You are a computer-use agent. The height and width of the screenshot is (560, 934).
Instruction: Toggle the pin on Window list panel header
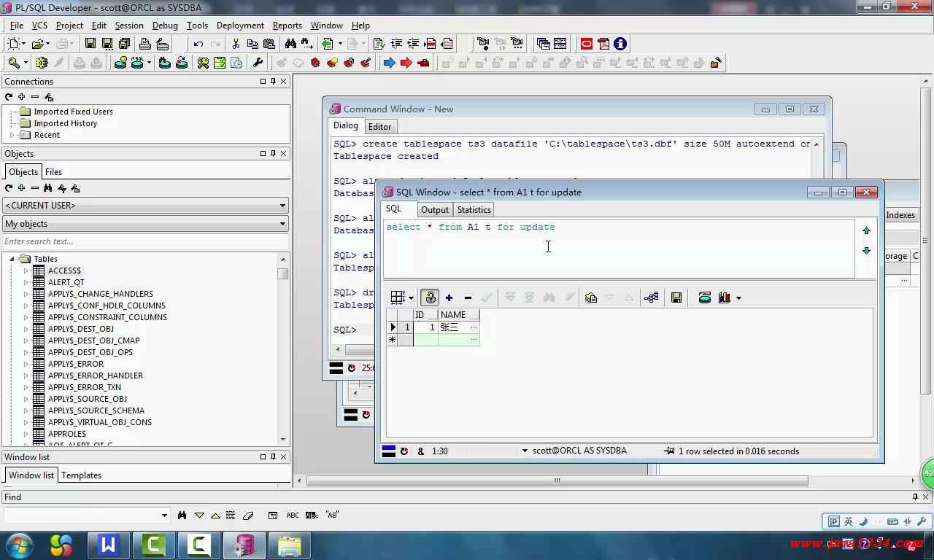274,457
